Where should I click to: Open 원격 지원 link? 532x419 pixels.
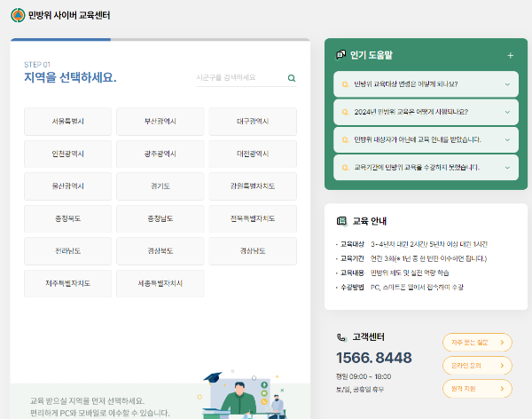tap(477, 389)
